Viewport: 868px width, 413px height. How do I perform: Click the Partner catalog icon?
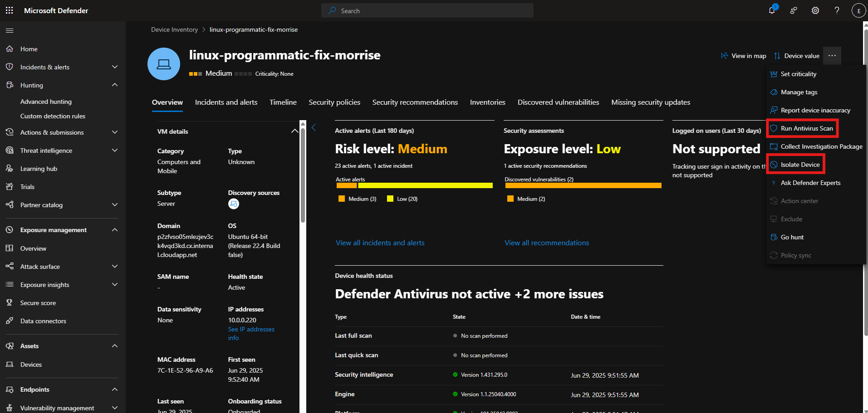(10, 204)
